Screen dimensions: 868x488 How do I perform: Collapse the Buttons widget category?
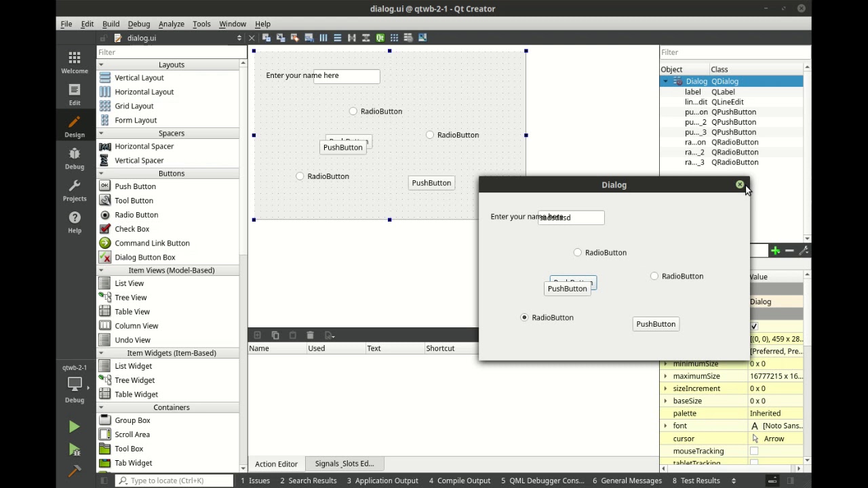(101, 174)
